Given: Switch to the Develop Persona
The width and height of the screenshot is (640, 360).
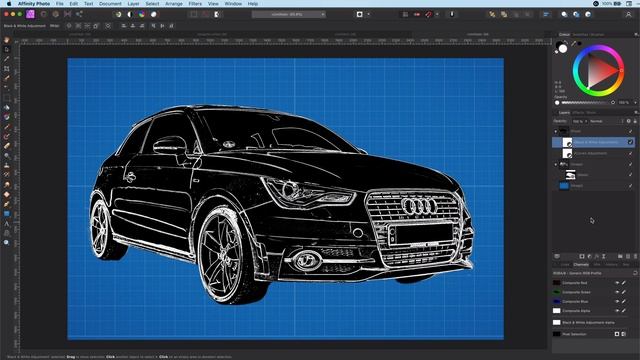Looking at the screenshot, I should pos(56,14).
